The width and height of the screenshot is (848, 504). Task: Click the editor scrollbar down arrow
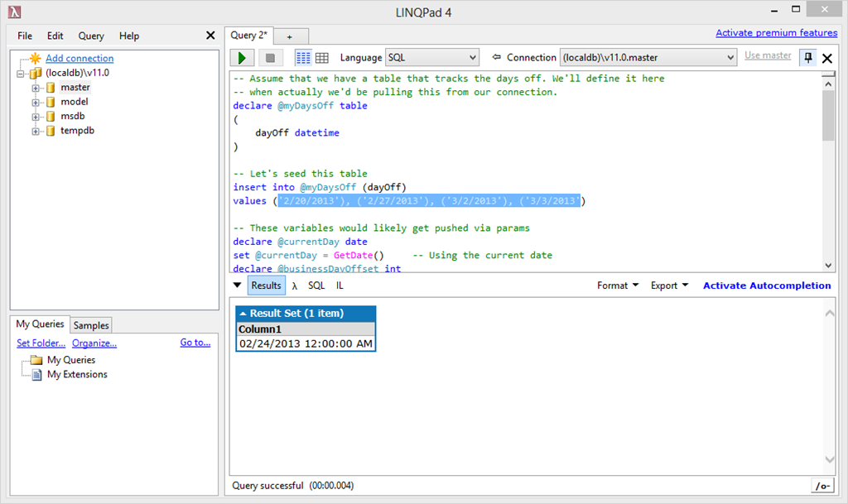[828, 265]
